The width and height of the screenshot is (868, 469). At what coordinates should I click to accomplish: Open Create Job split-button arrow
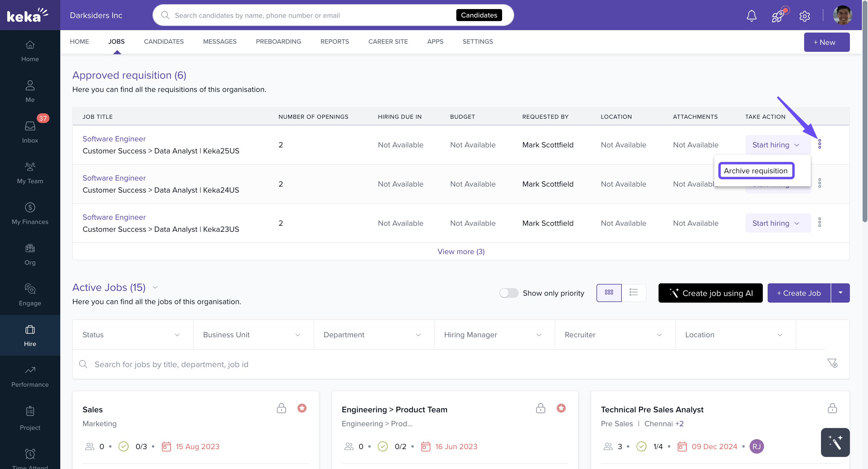coord(840,293)
